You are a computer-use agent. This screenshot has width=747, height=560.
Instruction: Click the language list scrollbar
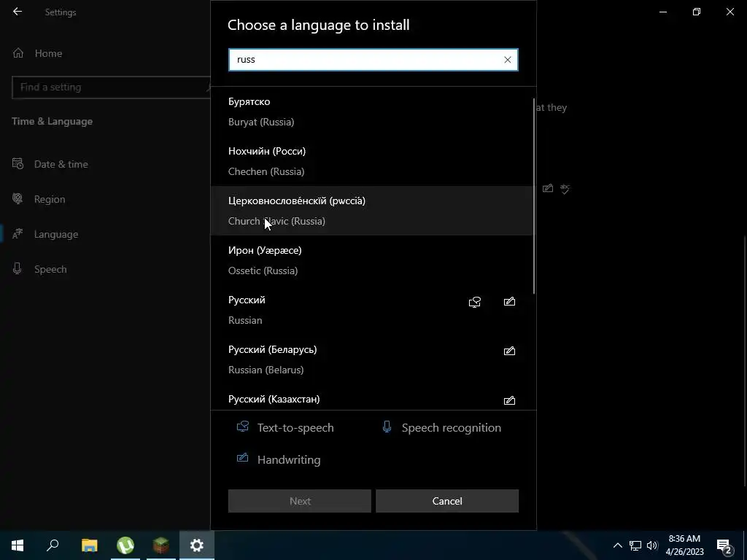point(534,196)
